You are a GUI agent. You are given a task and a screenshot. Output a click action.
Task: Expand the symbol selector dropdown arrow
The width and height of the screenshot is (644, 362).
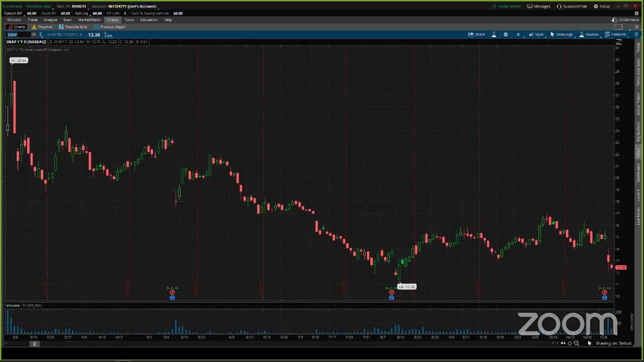(x=34, y=35)
